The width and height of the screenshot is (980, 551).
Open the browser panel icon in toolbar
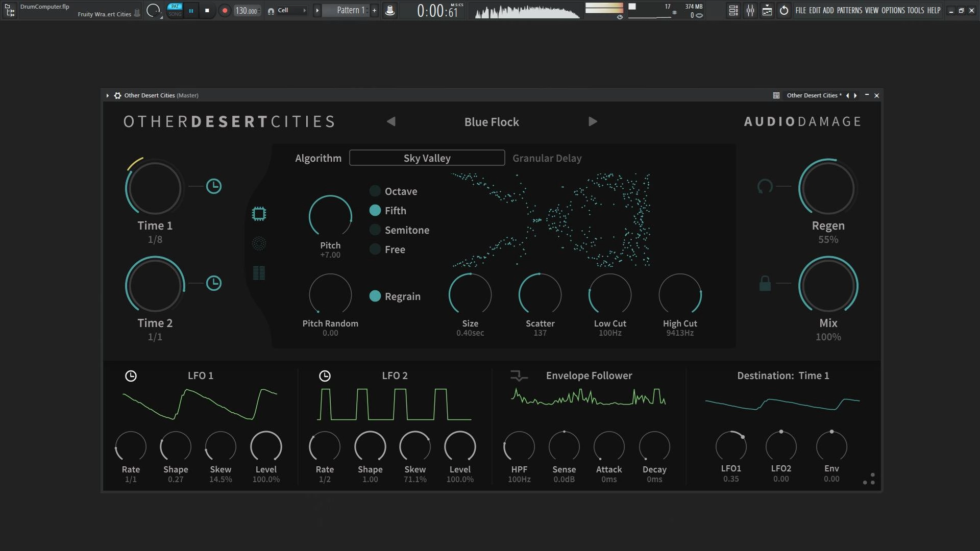tap(767, 10)
